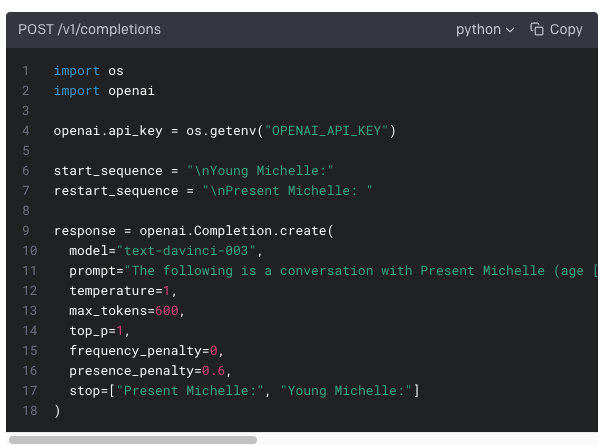Screen dimensions: 607x445
Task: Click the horizontal scrollbar thumb
Action: (x=132, y=439)
